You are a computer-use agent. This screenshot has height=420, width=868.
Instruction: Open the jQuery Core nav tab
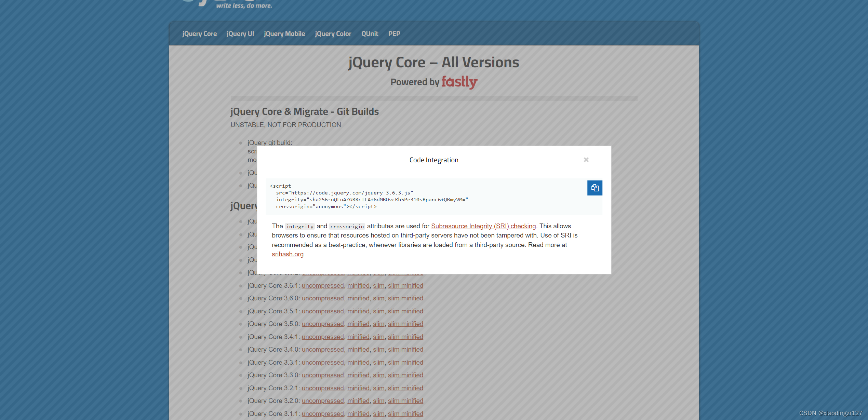tap(199, 34)
